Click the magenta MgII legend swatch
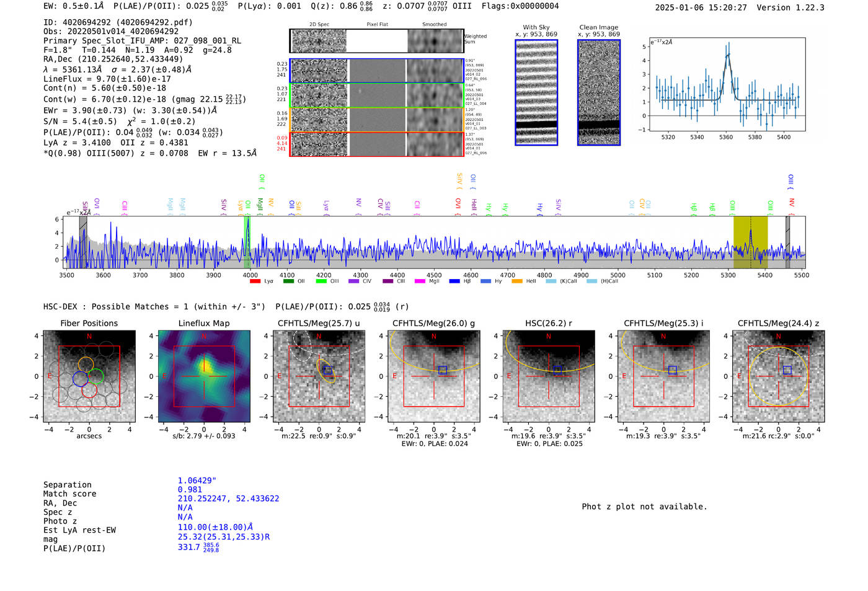Viewport: 868px width, 591px height. click(420, 281)
